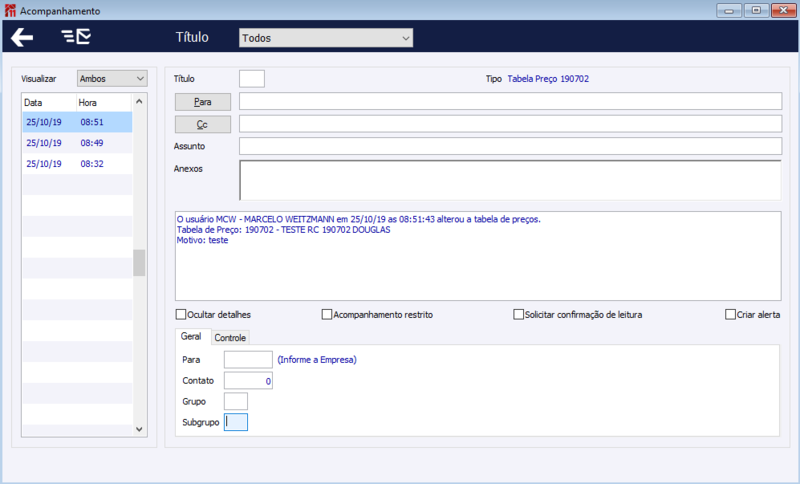This screenshot has width=800, height=484.
Task: Select the entry at 08:32
Action: pos(77,164)
